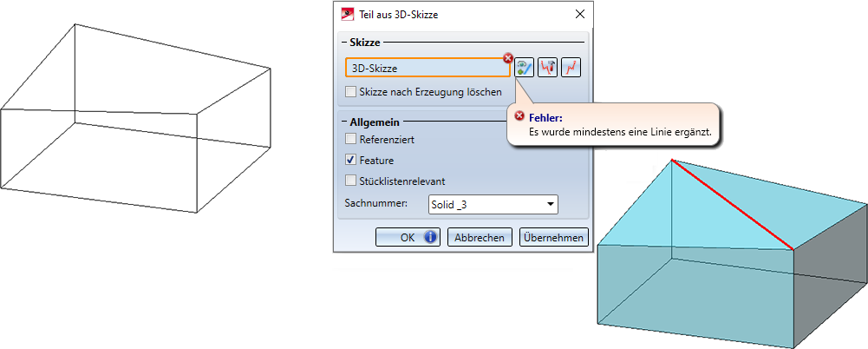This screenshot has width=868, height=349.
Task: Enable Skizze nach Erzeugung löschen checkbox
Action: point(350,91)
